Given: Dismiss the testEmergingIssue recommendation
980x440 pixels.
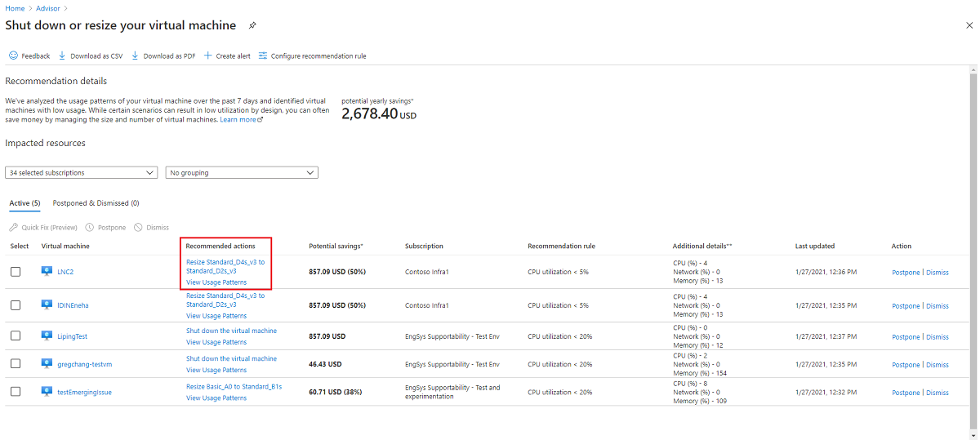Looking at the screenshot, I should click(x=938, y=393).
